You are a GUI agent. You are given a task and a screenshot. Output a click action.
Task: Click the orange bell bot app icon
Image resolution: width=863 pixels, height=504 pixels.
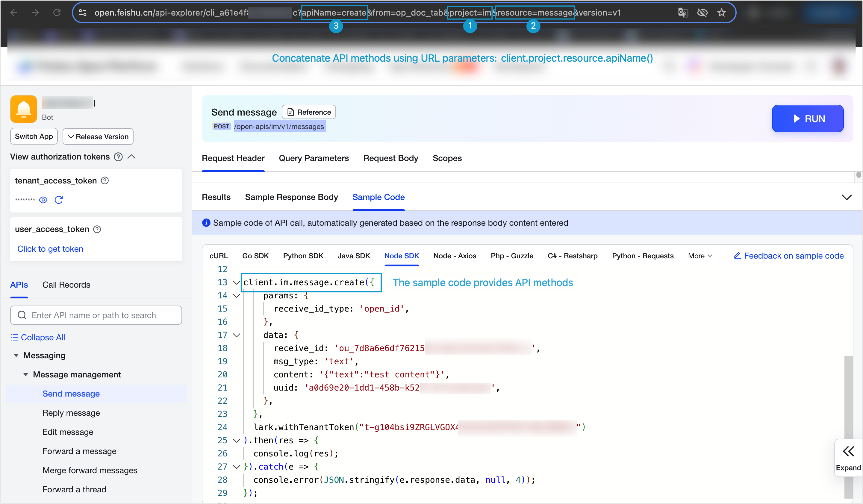[x=24, y=109]
